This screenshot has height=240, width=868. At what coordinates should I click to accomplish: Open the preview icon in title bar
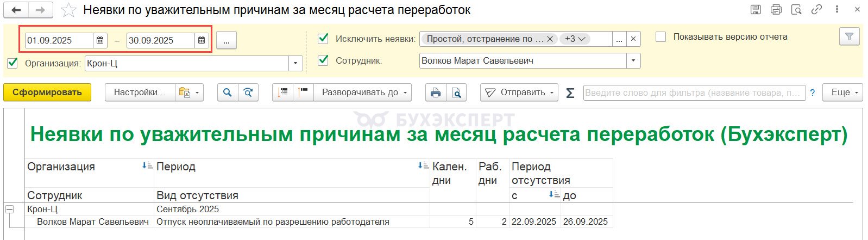click(796, 10)
